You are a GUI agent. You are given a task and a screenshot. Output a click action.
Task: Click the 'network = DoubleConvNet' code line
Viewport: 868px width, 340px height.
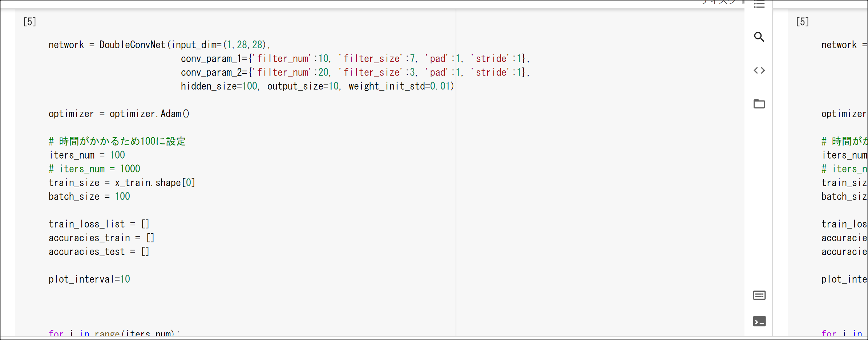pos(160,45)
